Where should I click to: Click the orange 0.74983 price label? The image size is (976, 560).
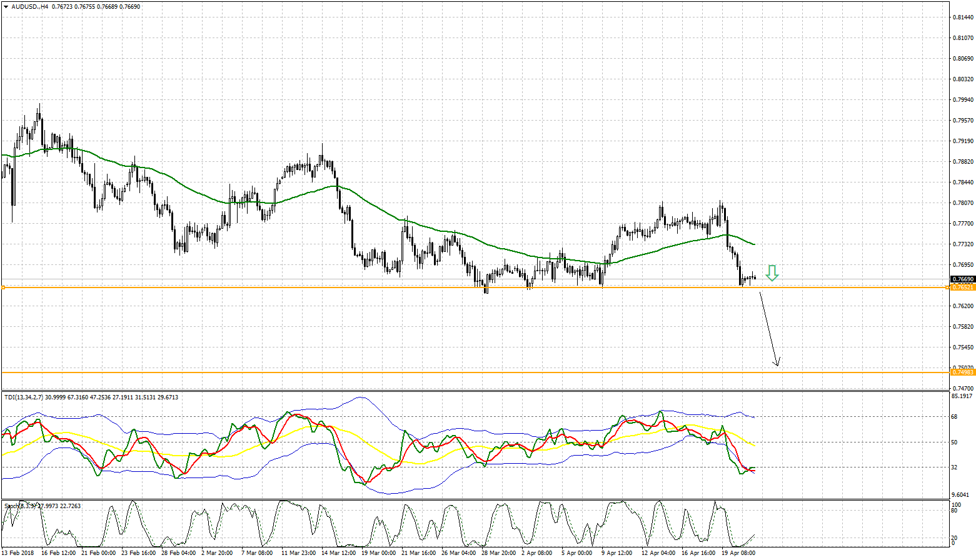962,372
